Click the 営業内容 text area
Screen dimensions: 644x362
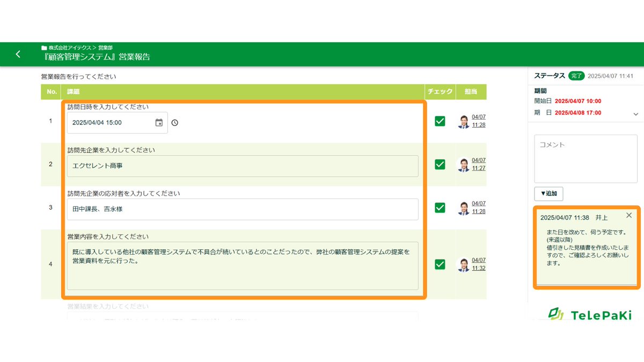(x=243, y=266)
